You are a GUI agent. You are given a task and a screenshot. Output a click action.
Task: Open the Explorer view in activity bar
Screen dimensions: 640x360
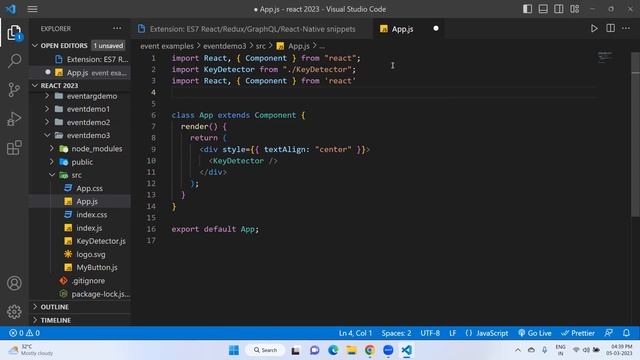(14, 33)
